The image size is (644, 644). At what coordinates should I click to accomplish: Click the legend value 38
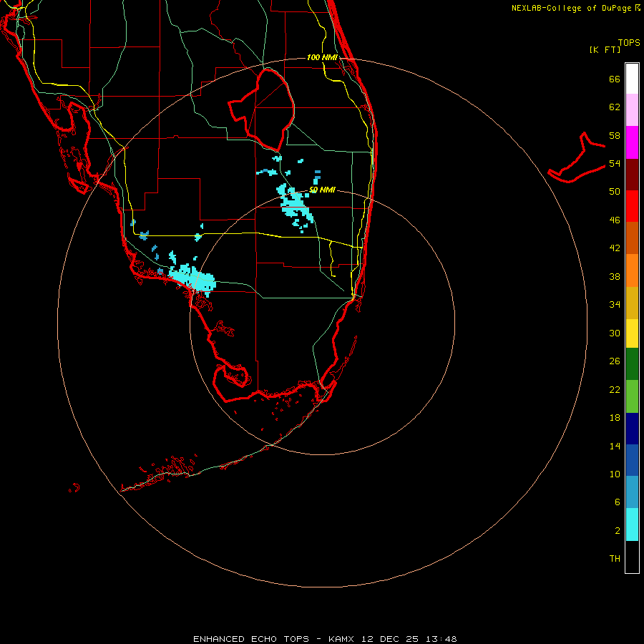coord(615,276)
